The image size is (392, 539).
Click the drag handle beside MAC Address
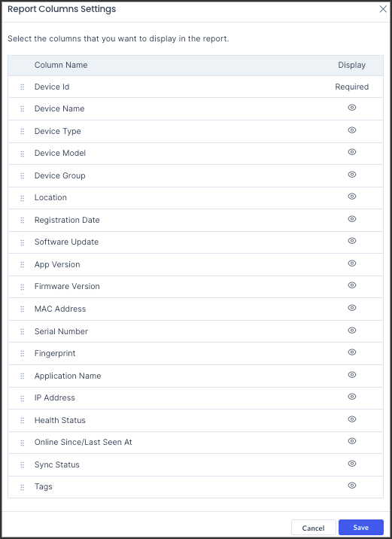[23, 309]
